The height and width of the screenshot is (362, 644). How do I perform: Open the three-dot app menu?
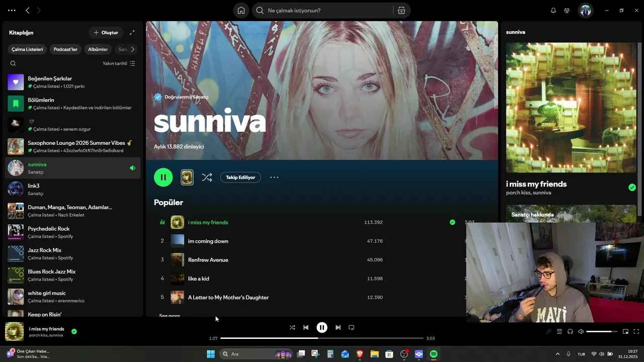click(12, 10)
